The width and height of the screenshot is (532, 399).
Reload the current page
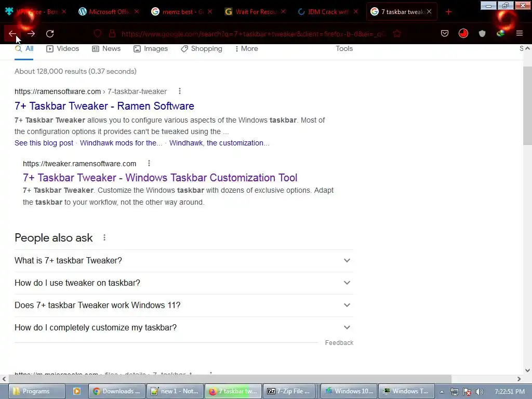50,34
